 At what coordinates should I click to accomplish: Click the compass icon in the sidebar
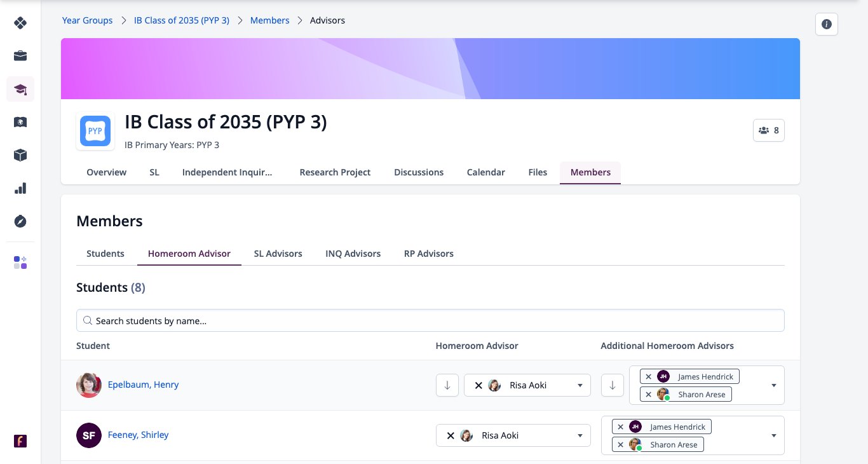(20, 221)
